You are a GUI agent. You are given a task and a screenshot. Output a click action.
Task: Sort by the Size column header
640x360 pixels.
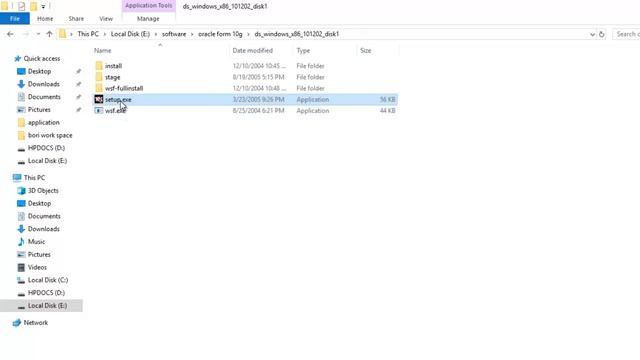366,51
